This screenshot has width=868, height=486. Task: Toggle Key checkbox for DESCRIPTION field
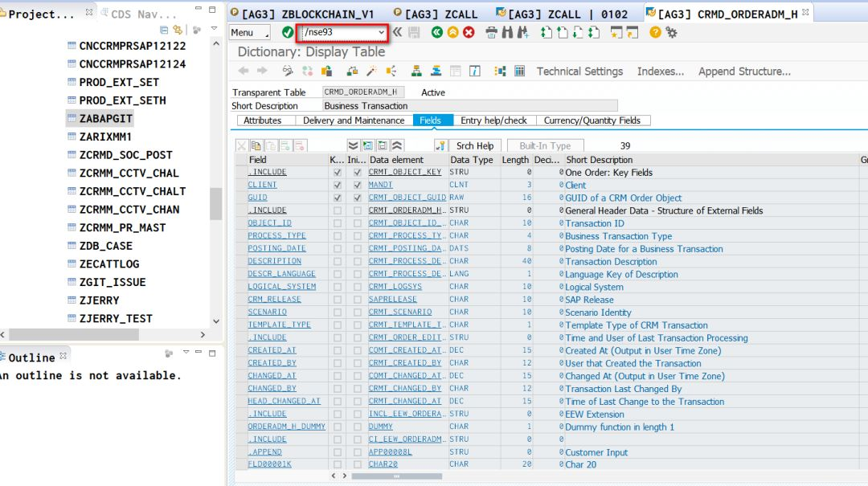point(337,261)
